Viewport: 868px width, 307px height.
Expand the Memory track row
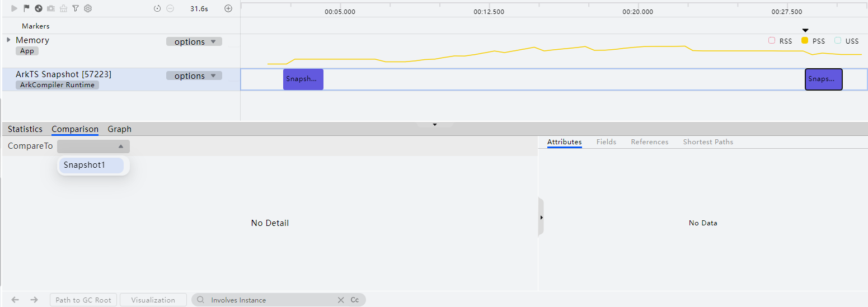pyautogui.click(x=8, y=40)
